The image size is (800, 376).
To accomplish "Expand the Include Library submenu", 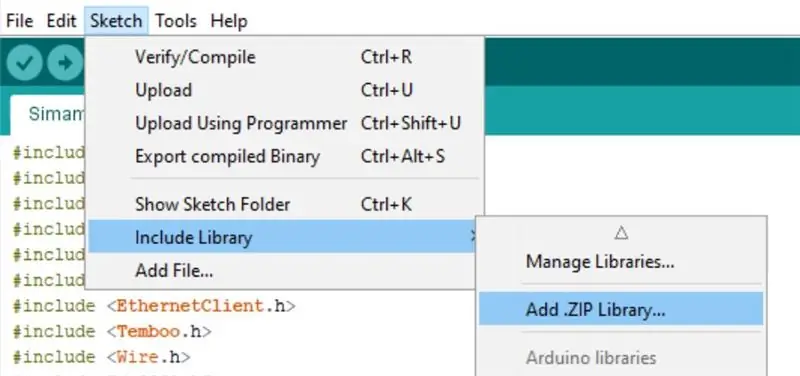I will pyautogui.click(x=284, y=237).
